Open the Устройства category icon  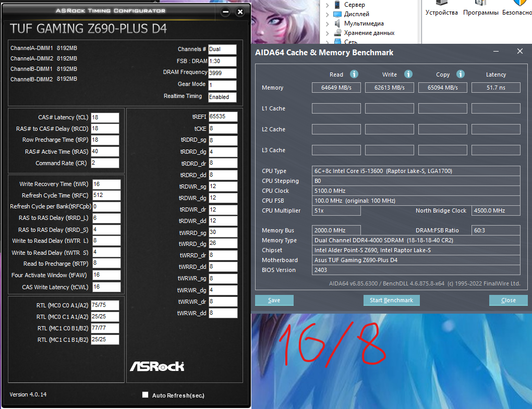441,3
